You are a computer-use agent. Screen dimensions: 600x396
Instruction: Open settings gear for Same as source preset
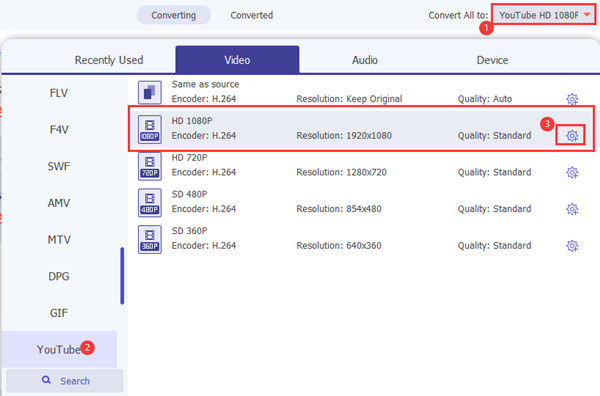tap(572, 99)
